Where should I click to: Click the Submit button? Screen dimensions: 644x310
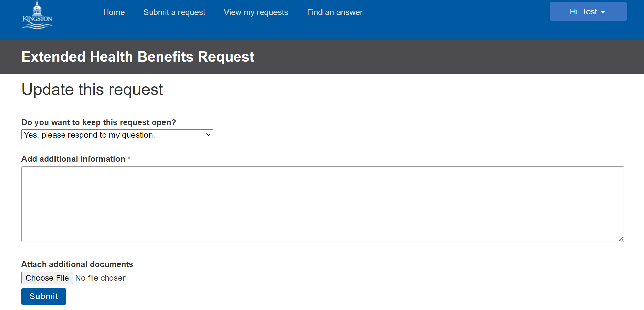[x=44, y=296]
